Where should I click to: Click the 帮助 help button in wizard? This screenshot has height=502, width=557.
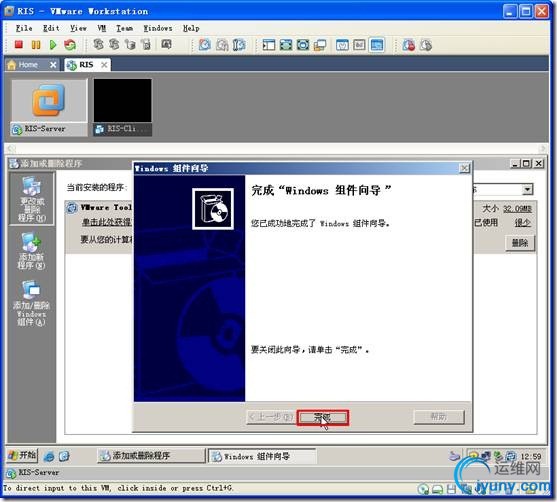[x=439, y=417]
